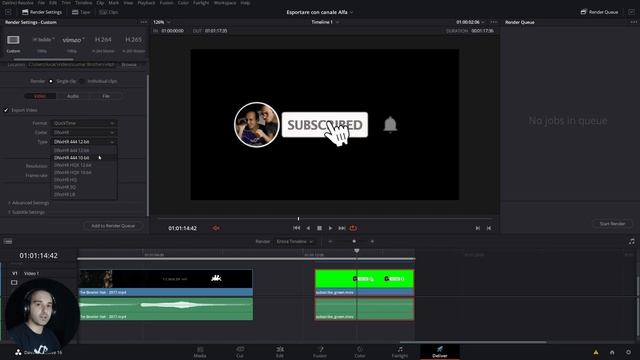Choose DNxHR HQ from list

[x=84, y=180]
